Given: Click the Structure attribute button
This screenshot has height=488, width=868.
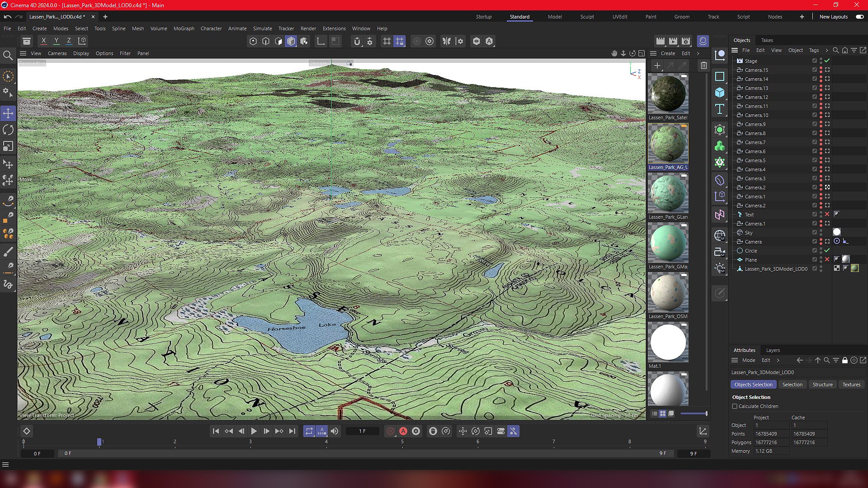Looking at the screenshot, I should click(x=822, y=385).
